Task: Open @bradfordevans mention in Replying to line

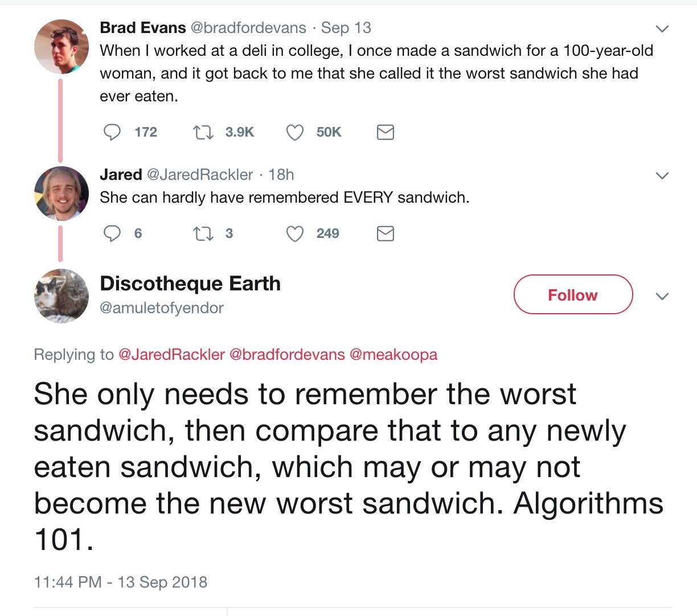Action: (x=287, y=354)
